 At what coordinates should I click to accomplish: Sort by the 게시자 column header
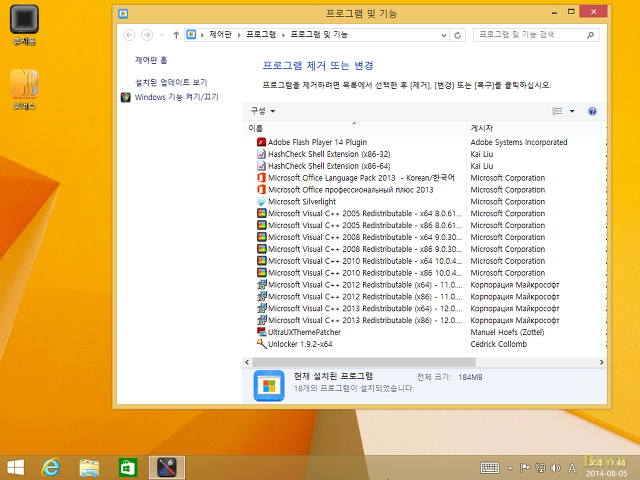pyautogui.click(x=534, y=128)
